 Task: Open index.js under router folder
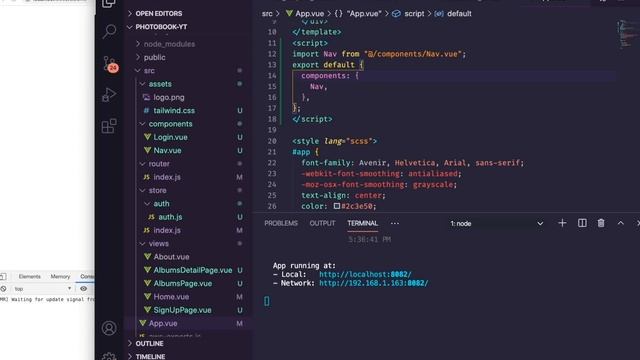point(167,177)
